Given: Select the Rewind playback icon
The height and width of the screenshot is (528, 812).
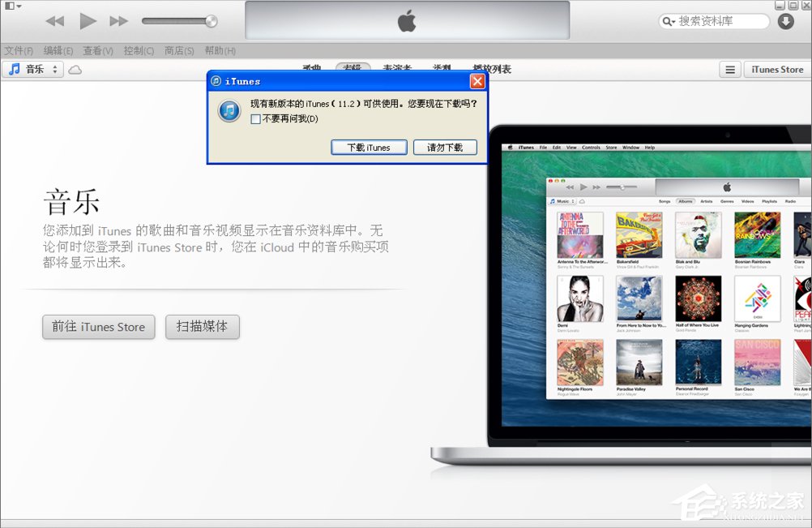Looking at the screenshot, I should pos(53,21).
